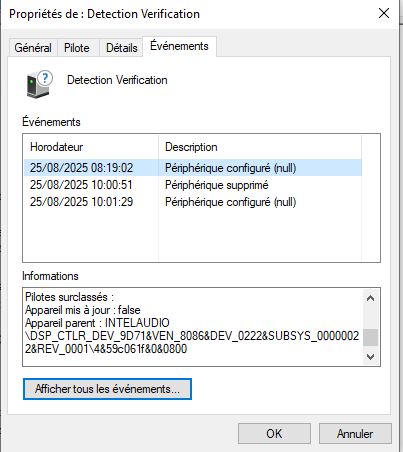Click the Horodateur column header
Screen dimensions: 403x452
91,147
